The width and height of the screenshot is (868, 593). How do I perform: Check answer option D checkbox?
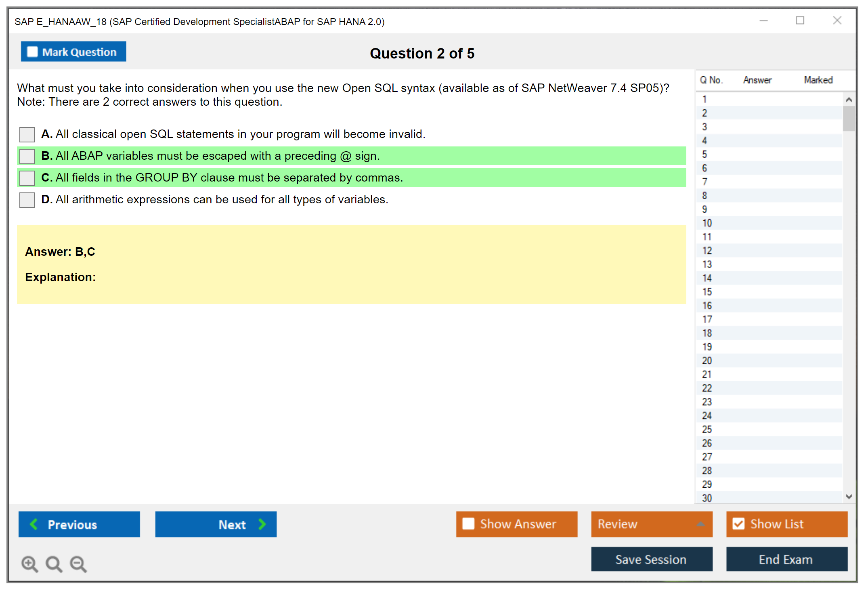(27, 200)
